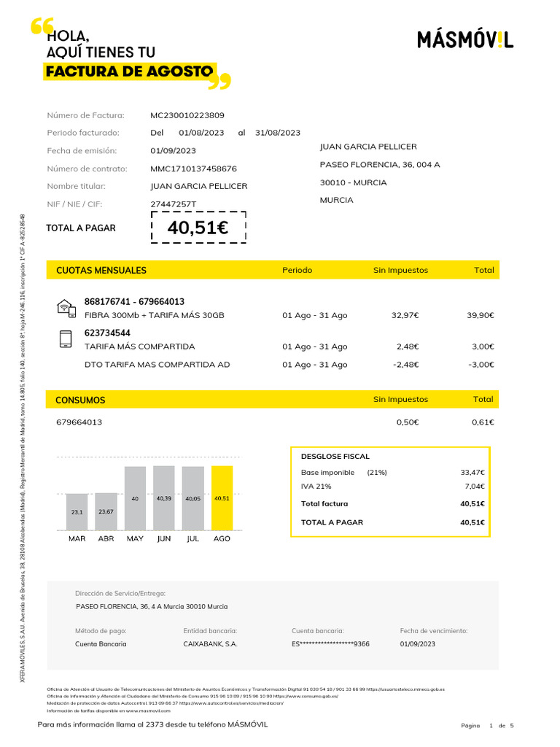Click the gray JUN bar showing 40,39
Viewport: 560px width, 747px height.
pyautogui.click(x=164, y=498)
